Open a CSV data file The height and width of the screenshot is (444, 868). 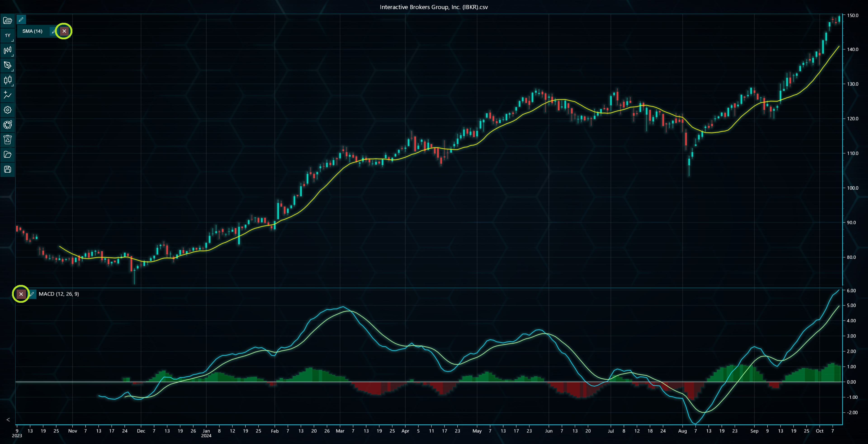pos(7,21)
